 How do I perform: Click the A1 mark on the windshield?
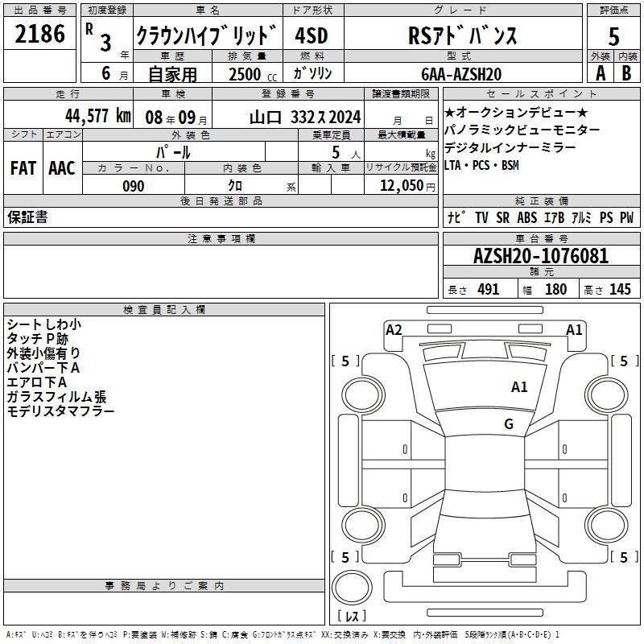519,387
